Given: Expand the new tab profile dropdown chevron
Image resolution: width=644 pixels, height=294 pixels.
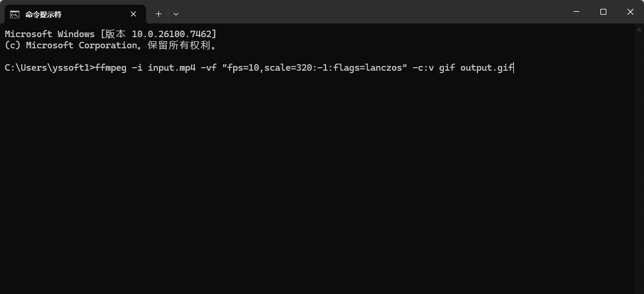Looking at the screenshot, I should tap(176, 14).
